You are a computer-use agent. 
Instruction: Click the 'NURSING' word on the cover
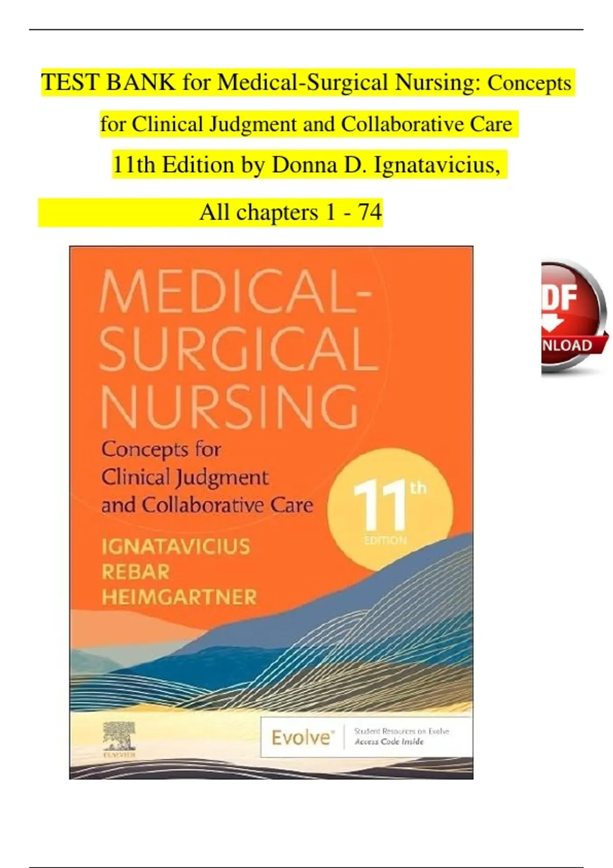[229, 407]
